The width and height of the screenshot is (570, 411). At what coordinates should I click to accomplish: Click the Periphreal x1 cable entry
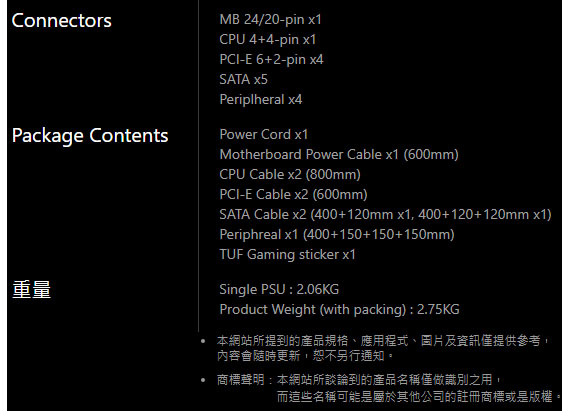(x=337, y=234)
